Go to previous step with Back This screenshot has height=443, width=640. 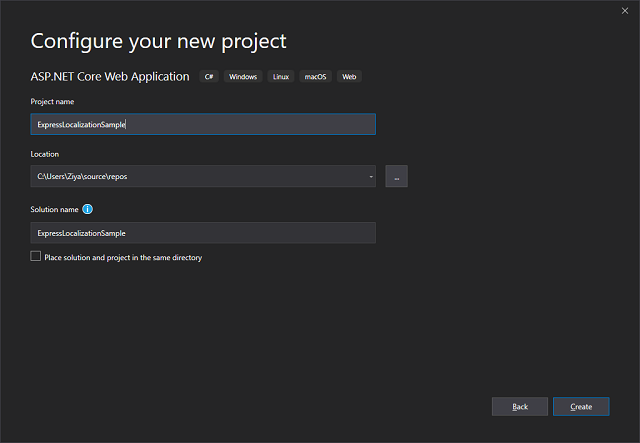coord(519,406)
